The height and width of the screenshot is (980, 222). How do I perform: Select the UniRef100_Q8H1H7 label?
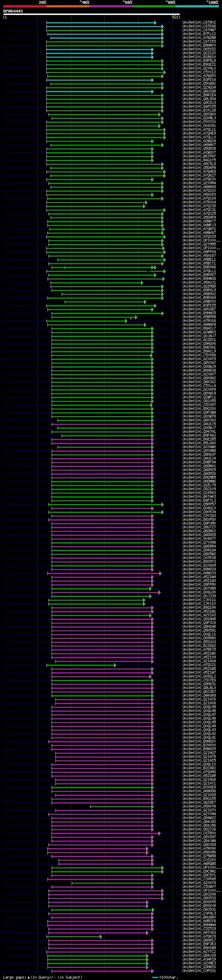pyautogui.click(x=199, y=454)
